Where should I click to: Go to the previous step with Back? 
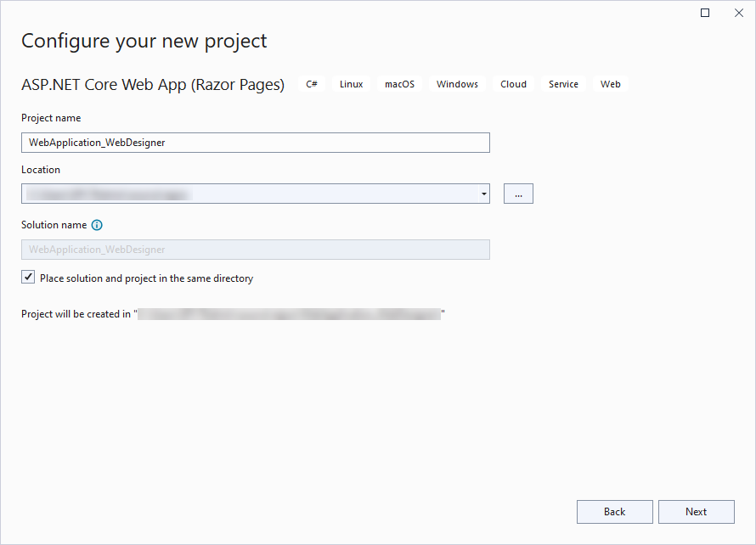pos(615,512)
